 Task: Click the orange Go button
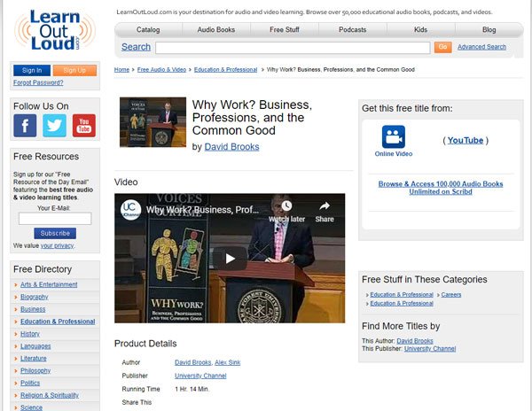pyautogui.click(x=442, y=47)
